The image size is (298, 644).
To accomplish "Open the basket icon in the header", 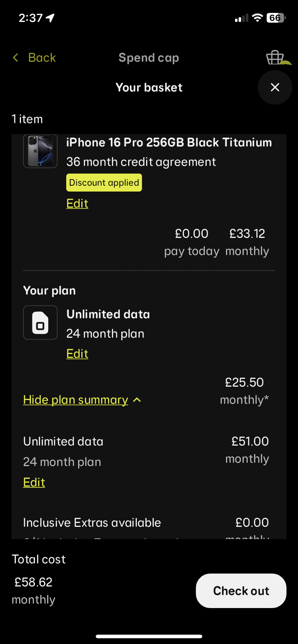I will click(275, 57).
